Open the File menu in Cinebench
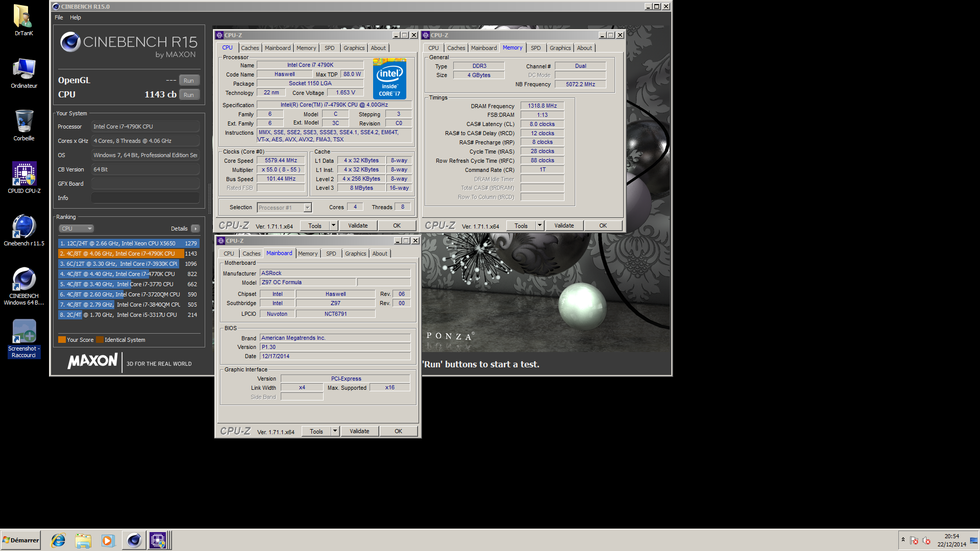This screenshot has height=551, width=980. [x=59, y=17]
